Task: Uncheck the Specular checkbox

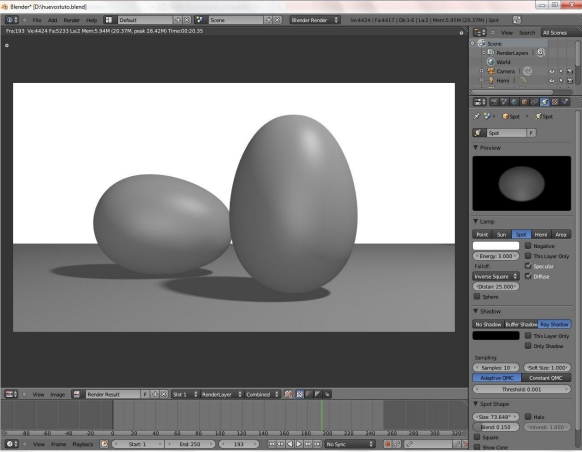Action: 528,266
